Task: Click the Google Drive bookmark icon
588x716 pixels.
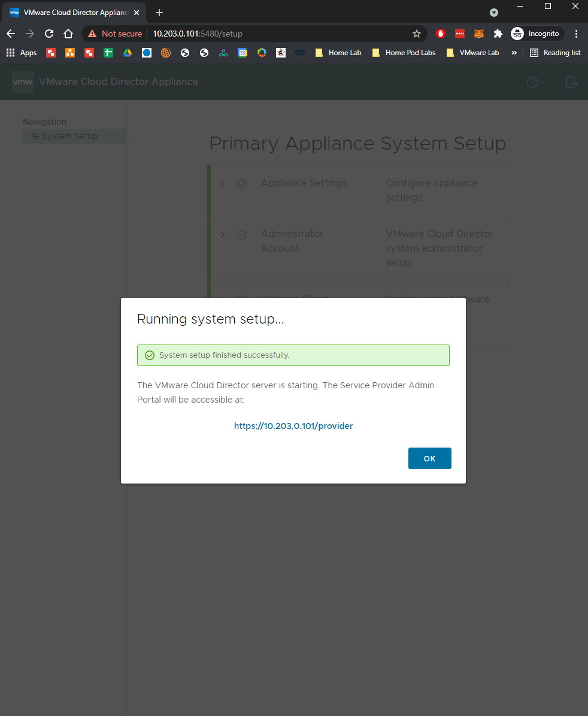Action: 128,53
